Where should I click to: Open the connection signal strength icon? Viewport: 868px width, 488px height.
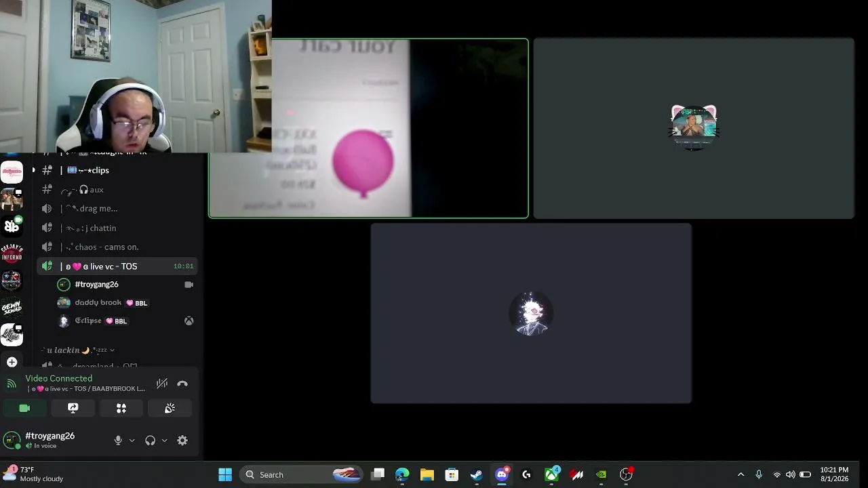point(12,384)
